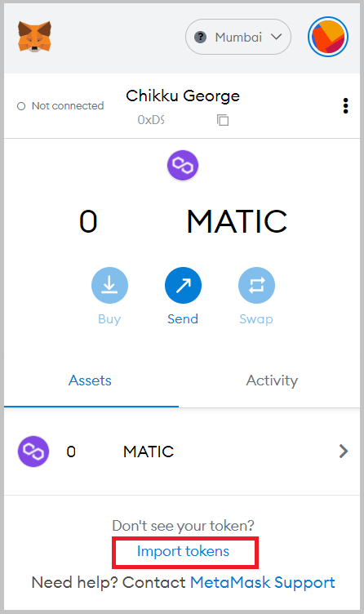Open the account avatar menu
This screenshot has width=364, height=614.
[328, 37]
